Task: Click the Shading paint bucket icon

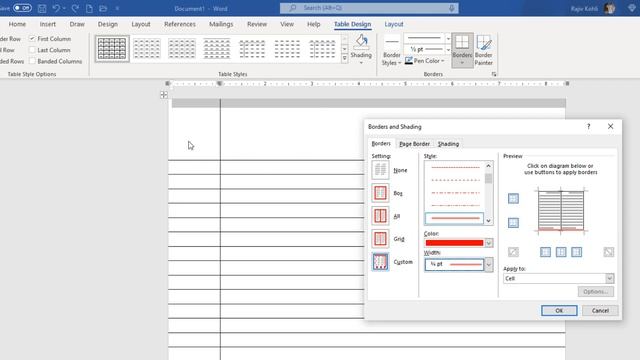Action: pos(361,42)
